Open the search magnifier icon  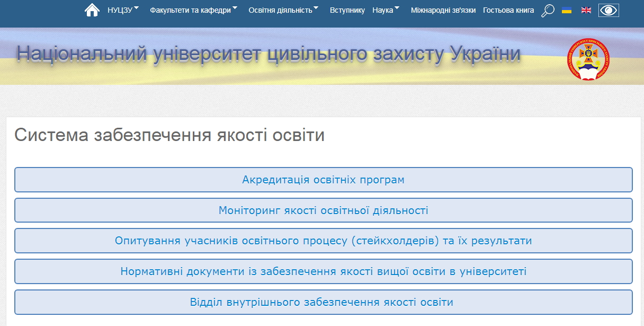click(548, 11)
